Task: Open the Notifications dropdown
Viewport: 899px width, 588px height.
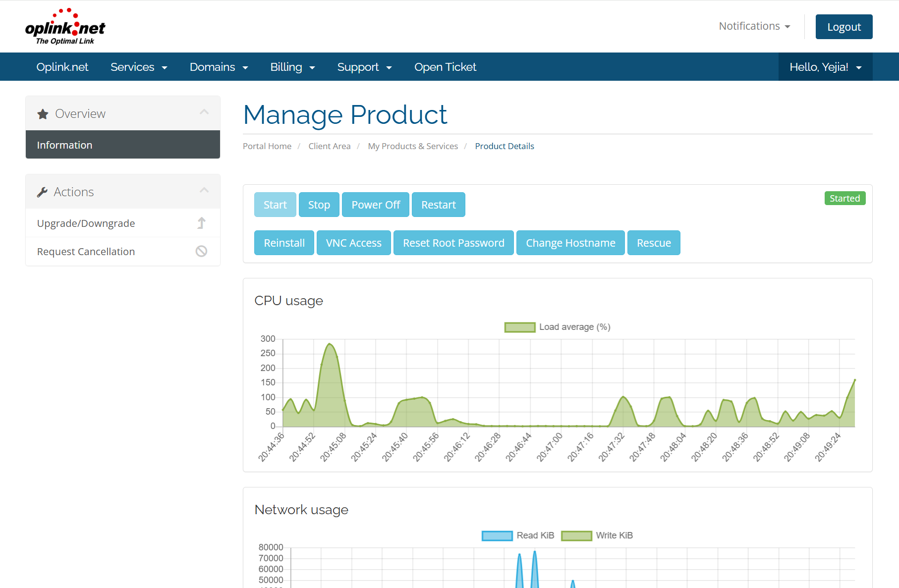Action: (754, 26)
